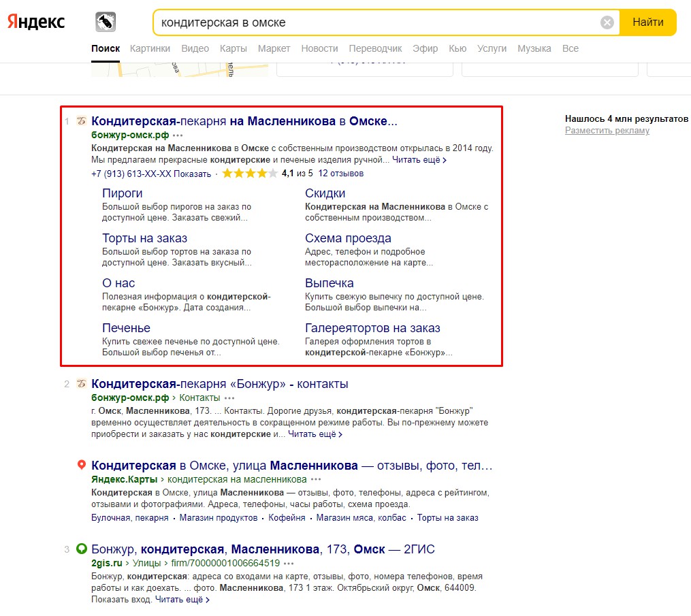
Task: Open the Булочная, пекарня category link
Action: [x=129, y=518]
